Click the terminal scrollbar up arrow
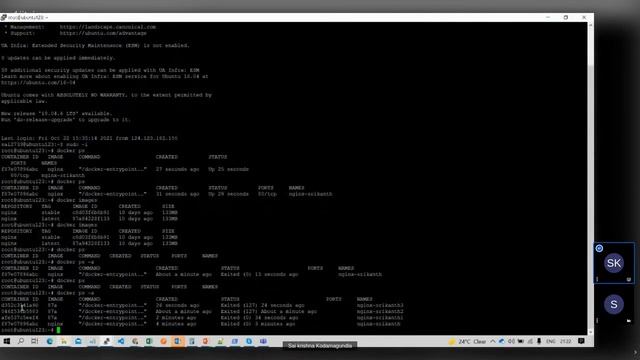Image resolution: width=640 pixels, height=360 pixels. [590, 25]
